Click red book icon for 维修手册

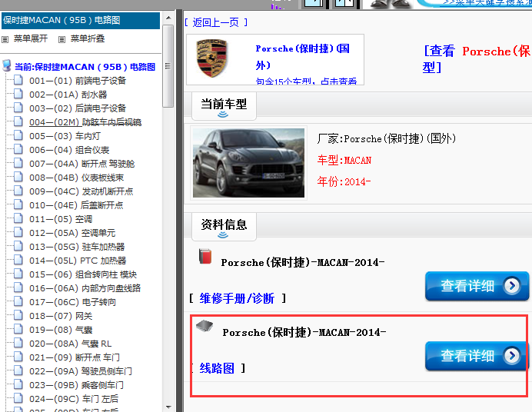[205, 257]
